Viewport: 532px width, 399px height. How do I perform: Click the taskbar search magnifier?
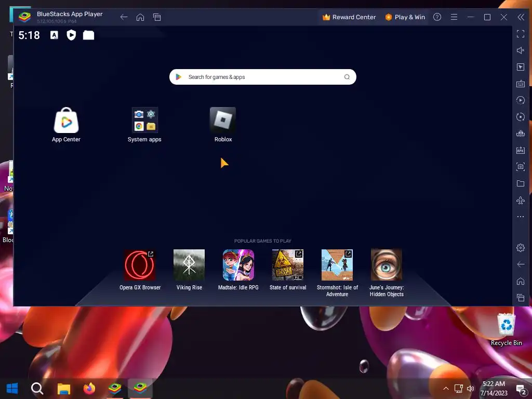point(37,389)
